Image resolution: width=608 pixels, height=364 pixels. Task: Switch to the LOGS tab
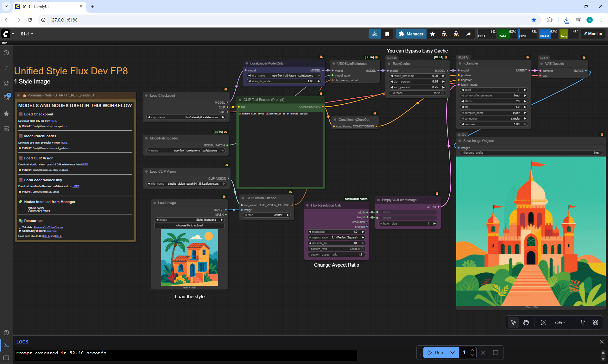(x=22, y=342)
